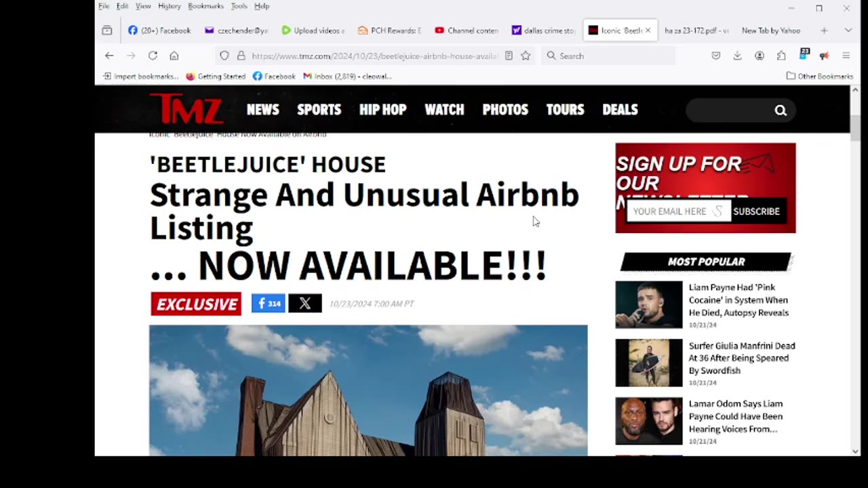
Task: Click the TMZ logo
Action: [186, 109]
